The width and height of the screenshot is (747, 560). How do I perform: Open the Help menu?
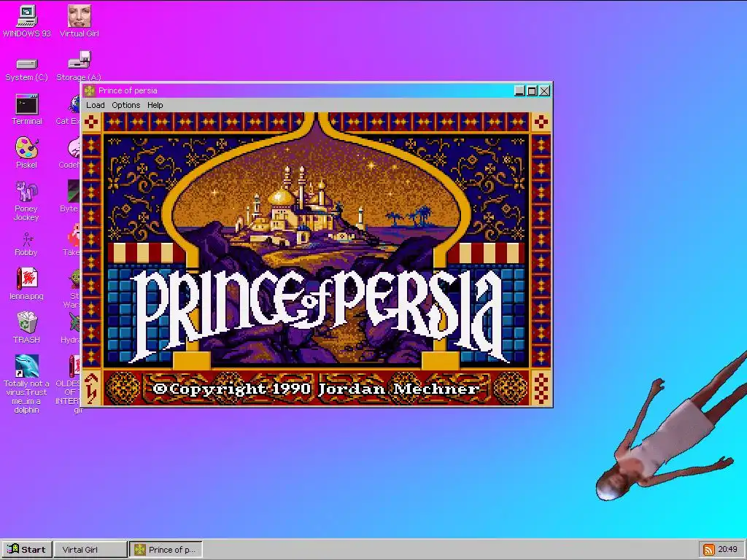155,105
